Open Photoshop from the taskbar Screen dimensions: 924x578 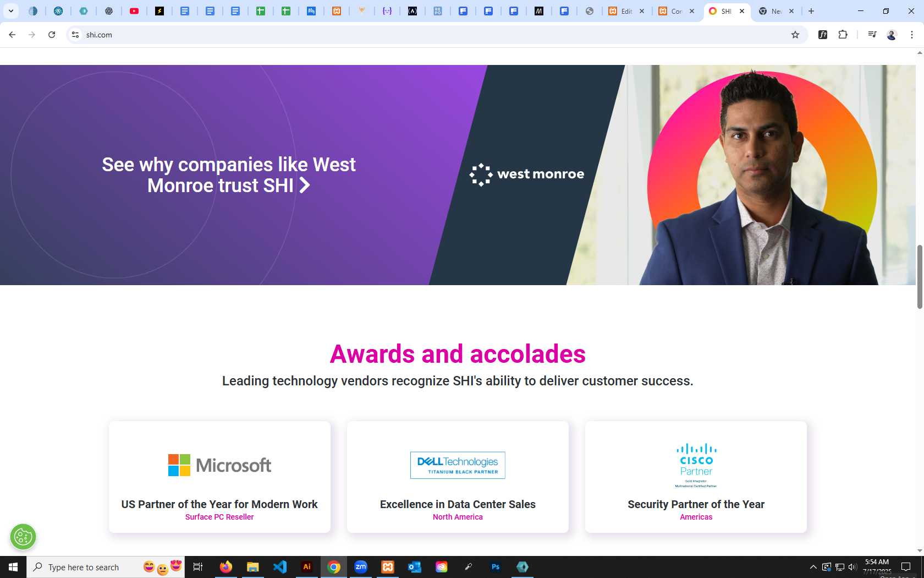(496, 567)
